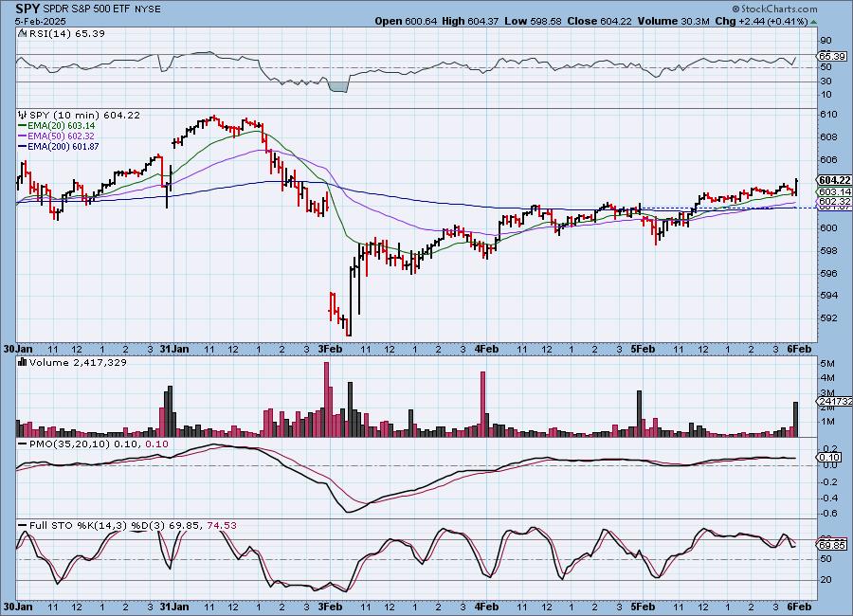Click the -0.2 label on the PMO axis

[829, 481]
